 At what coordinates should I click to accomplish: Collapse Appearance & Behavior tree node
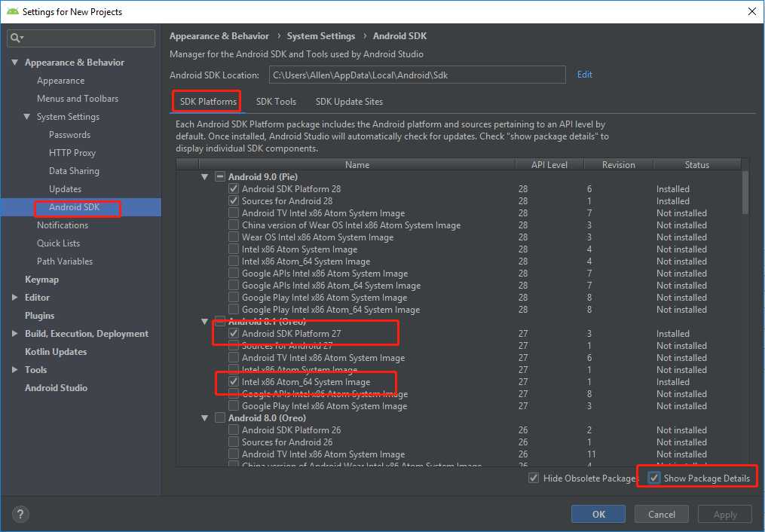click(x=14, y=63)
